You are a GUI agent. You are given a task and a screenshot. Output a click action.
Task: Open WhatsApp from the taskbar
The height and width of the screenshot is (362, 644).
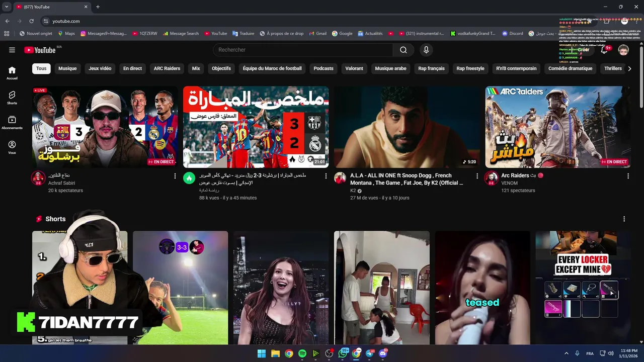pyautogui.click(x=343, y=353)
